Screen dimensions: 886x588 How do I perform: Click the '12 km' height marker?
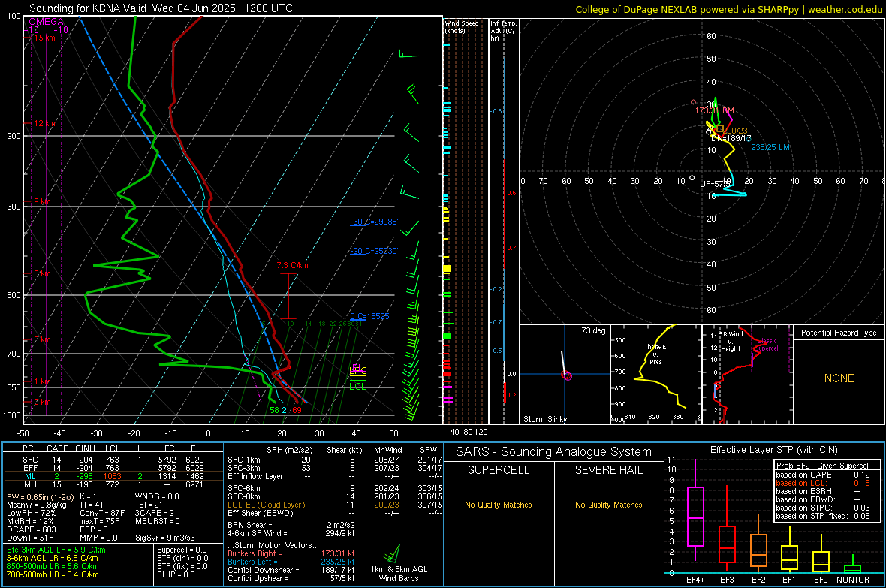44,123
